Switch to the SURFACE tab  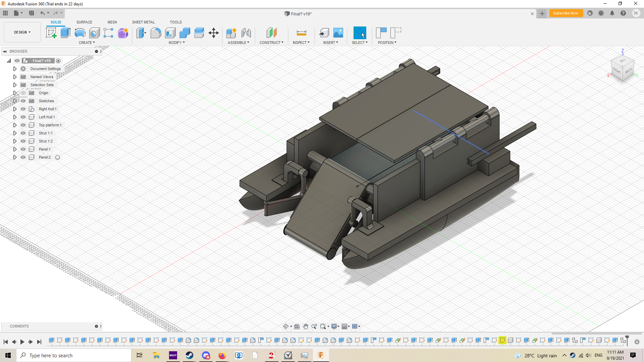[84, 22]
